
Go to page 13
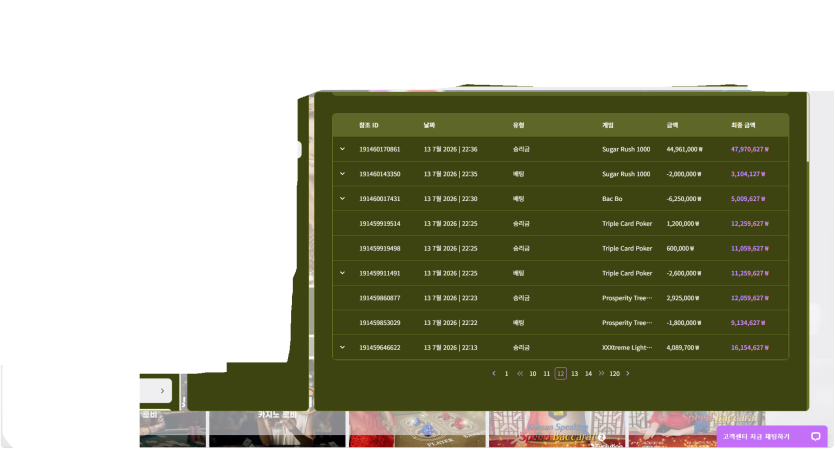click(x=575, y=374)
